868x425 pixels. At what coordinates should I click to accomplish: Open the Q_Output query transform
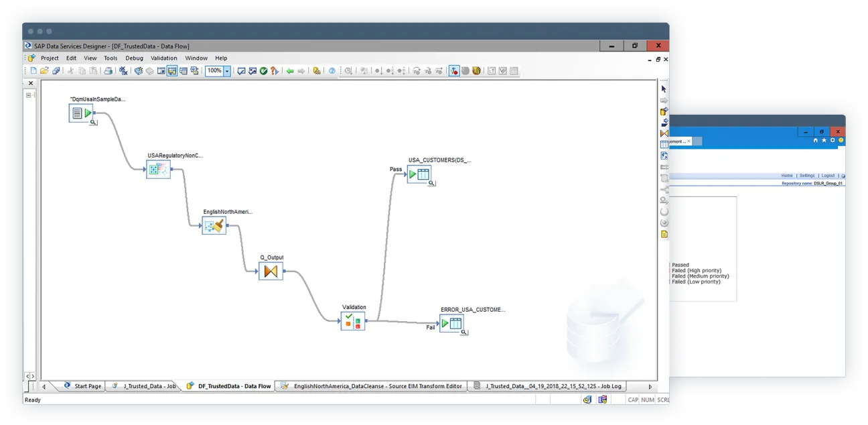pos(271,271)
